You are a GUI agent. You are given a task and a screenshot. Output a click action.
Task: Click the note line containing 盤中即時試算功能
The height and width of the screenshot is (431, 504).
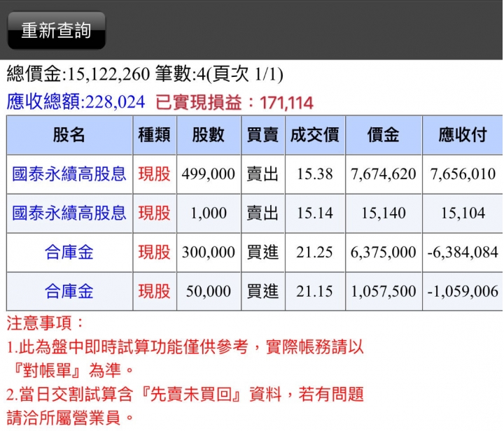pyautogui.click(x=185, y=347)
